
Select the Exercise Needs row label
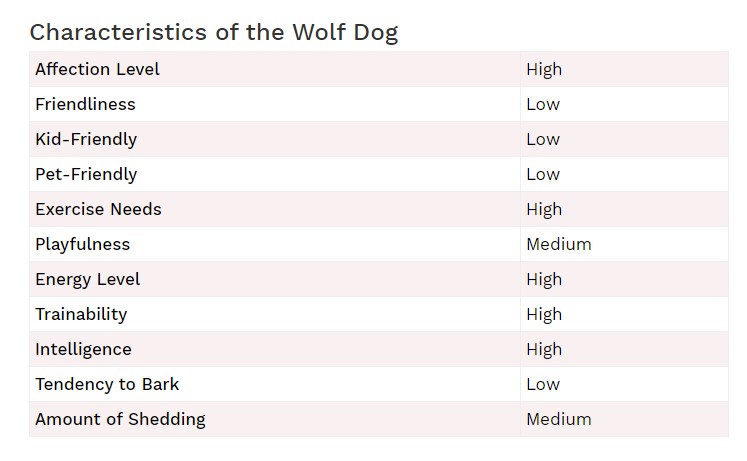(x=98, y=210)
